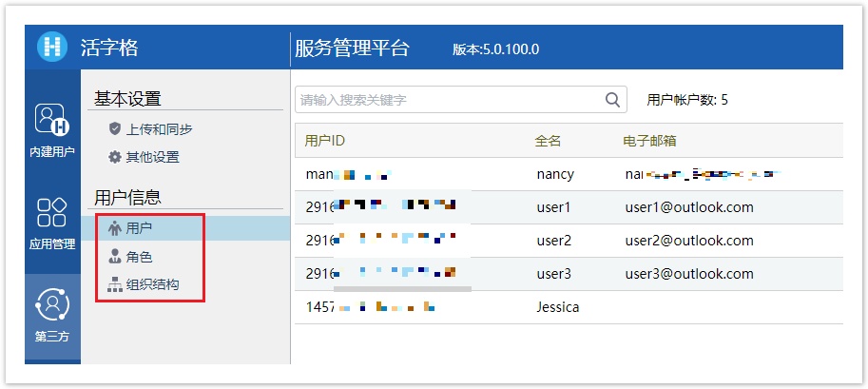Open the 应用管理 sidebar icon

pos(52,212)
